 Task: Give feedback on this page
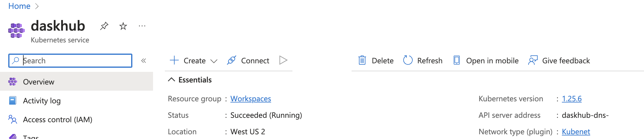click(559, 61)
